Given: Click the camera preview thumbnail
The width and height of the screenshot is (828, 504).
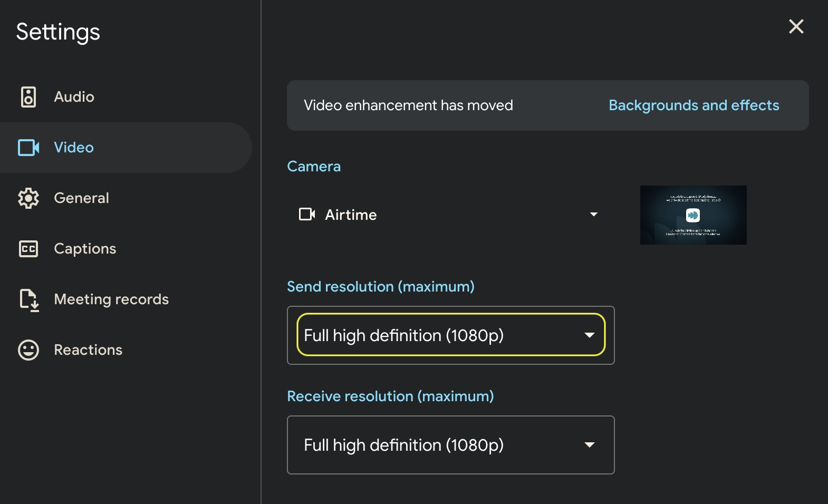Looking at the screenshot, I should tap(693, 215).
